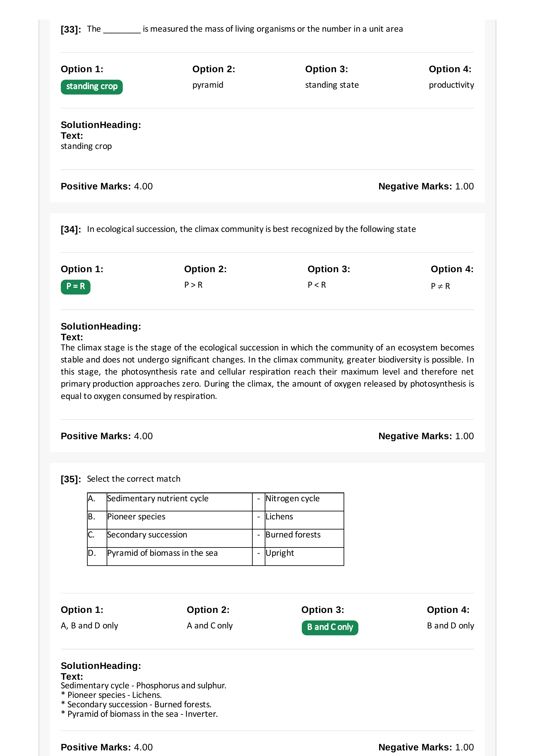Click the 'Lichens' table cell
The height and width of the screenshot is (756, 534).
pyautogui.click(x=304, y=520)
